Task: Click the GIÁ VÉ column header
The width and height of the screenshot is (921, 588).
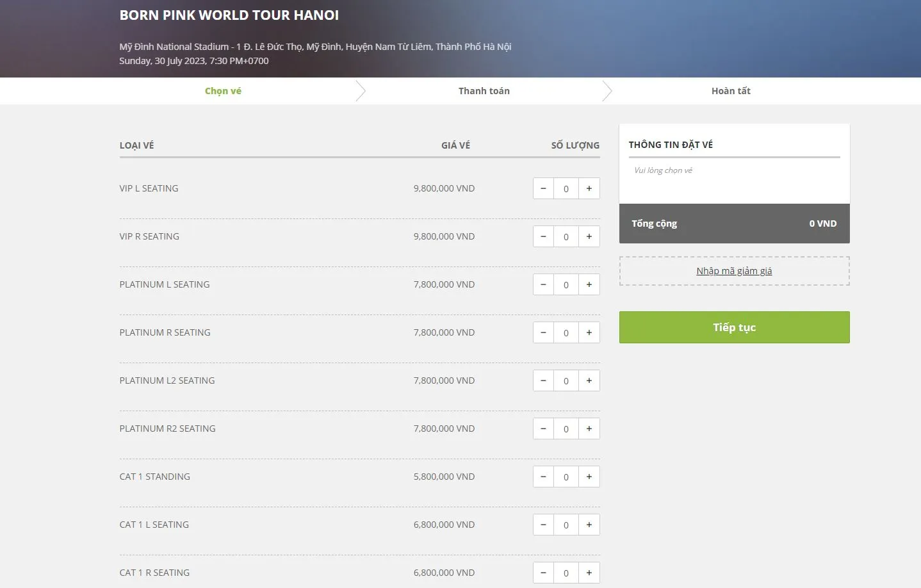Action: pyautogui.click(x=455, y=145)
